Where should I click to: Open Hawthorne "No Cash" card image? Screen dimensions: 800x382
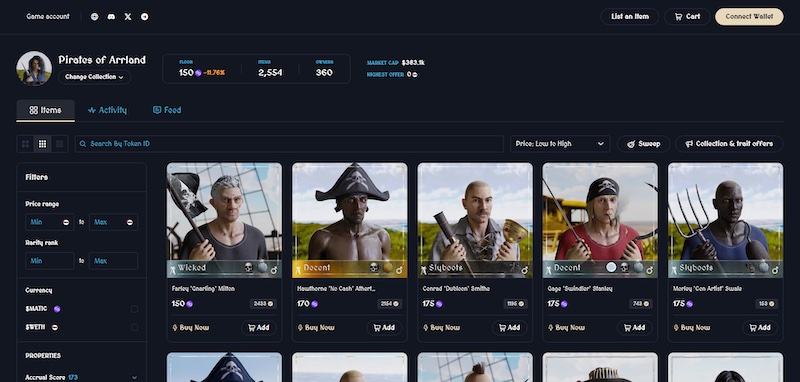[x=349, y=220]
